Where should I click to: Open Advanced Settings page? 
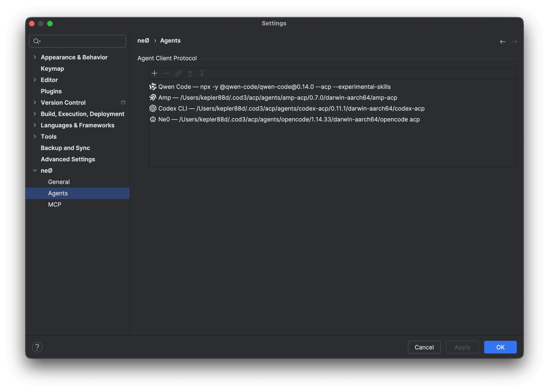(68, 159)
